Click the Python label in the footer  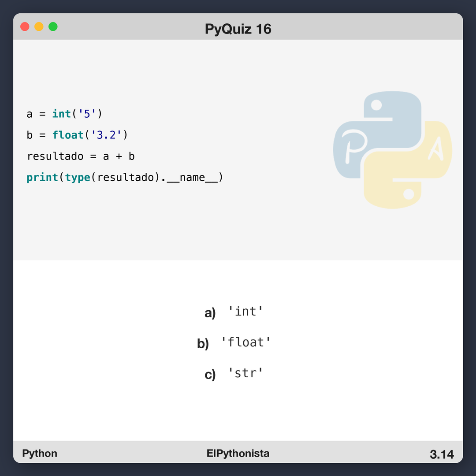click(40, 454)
